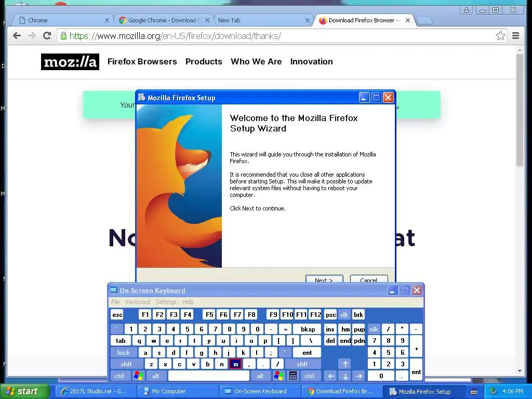Click Chrome's forward arrow button
Image resolution: width=532 pixels, height=399 pixels.
[32, 36]
